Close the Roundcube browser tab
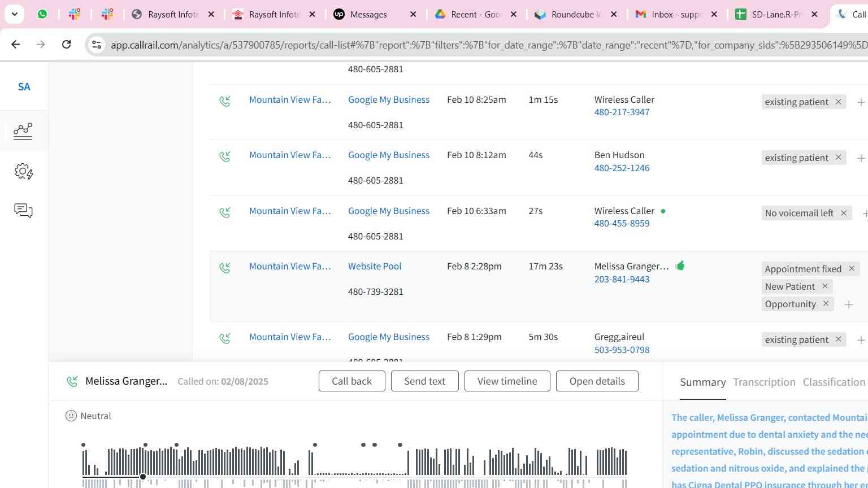 pos(614,14)
